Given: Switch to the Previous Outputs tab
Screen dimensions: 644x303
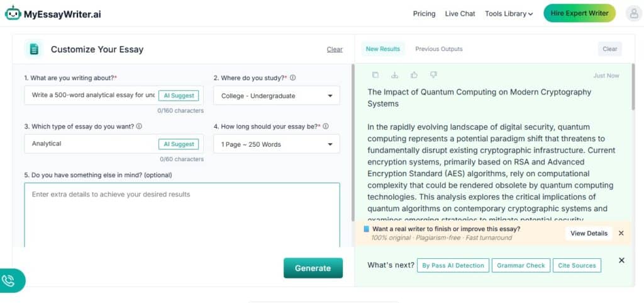Looking at the screenshot, I should (x=438, y=49).
